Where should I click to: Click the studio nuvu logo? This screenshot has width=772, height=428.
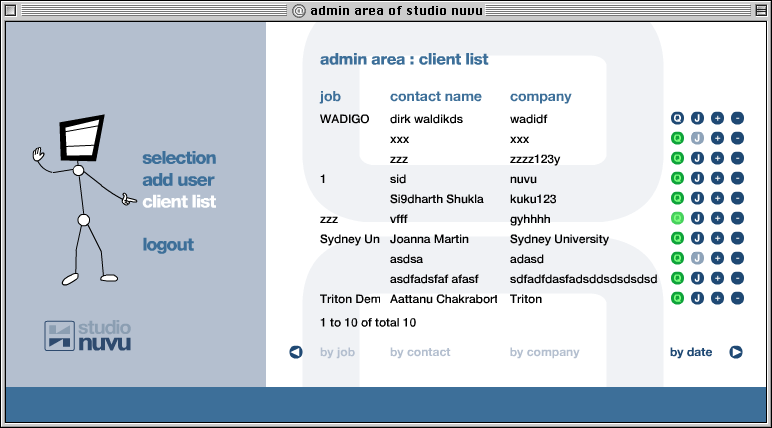coord(88,335)
